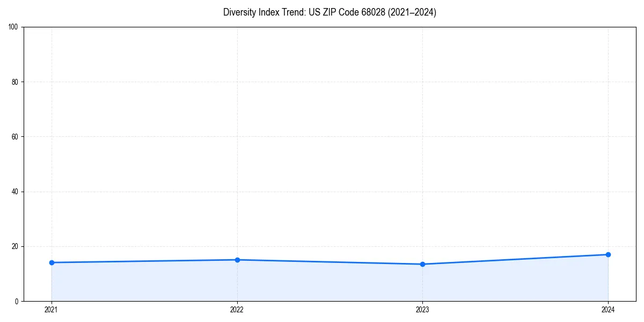Click the 2022 x-axis tick label
The height and width of the screenshot is (322, 644).
237,310
